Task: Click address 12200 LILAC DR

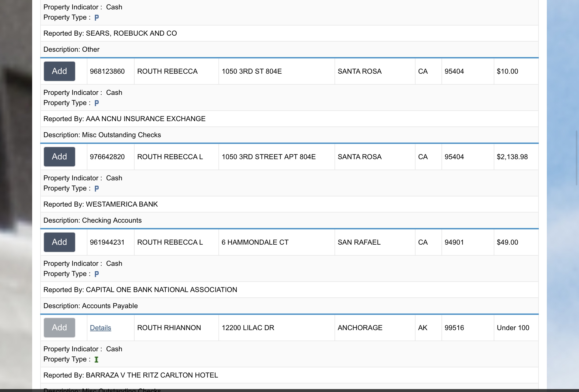Action: coord(248,328)
